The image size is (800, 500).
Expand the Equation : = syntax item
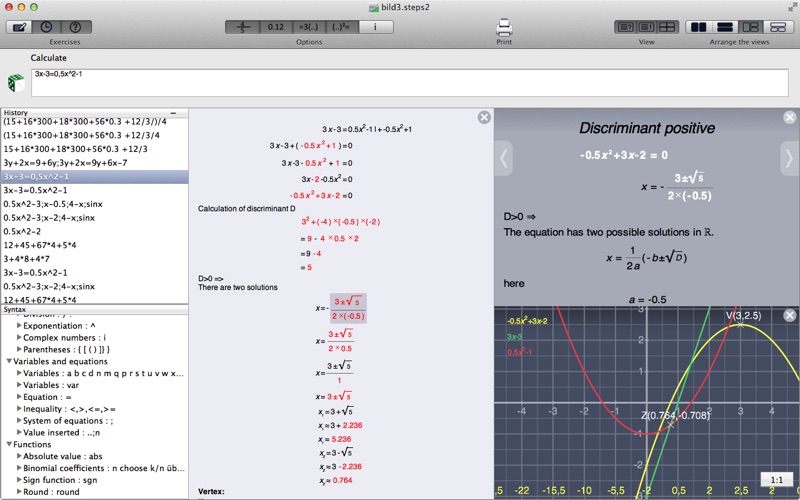tap(19, 397)
